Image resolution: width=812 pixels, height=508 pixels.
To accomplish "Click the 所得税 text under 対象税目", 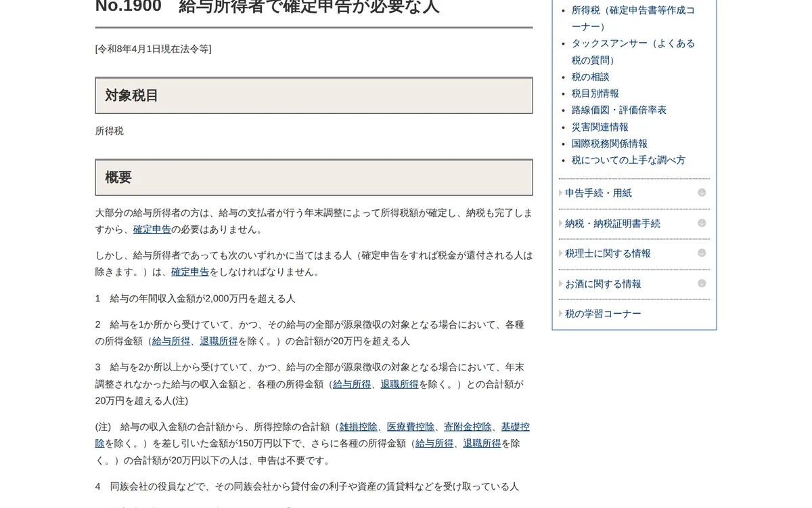I will point(110,131).
